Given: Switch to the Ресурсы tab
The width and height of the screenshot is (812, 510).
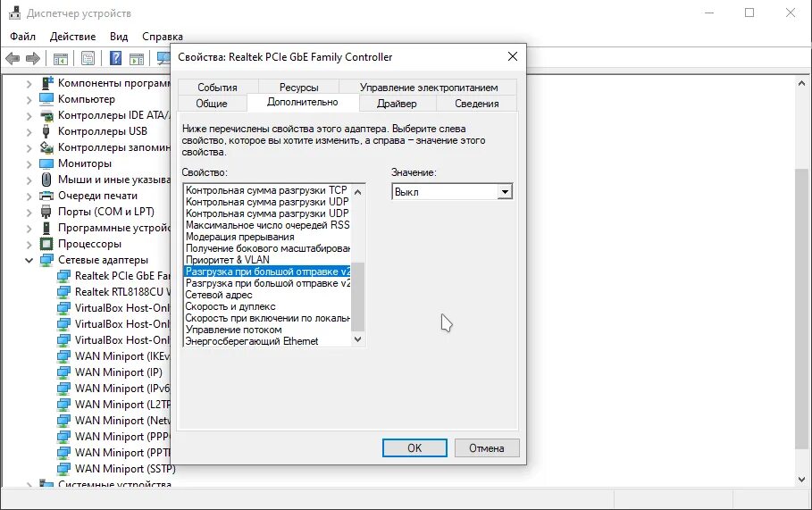Looking at the screenshot, I should [298, 88].
